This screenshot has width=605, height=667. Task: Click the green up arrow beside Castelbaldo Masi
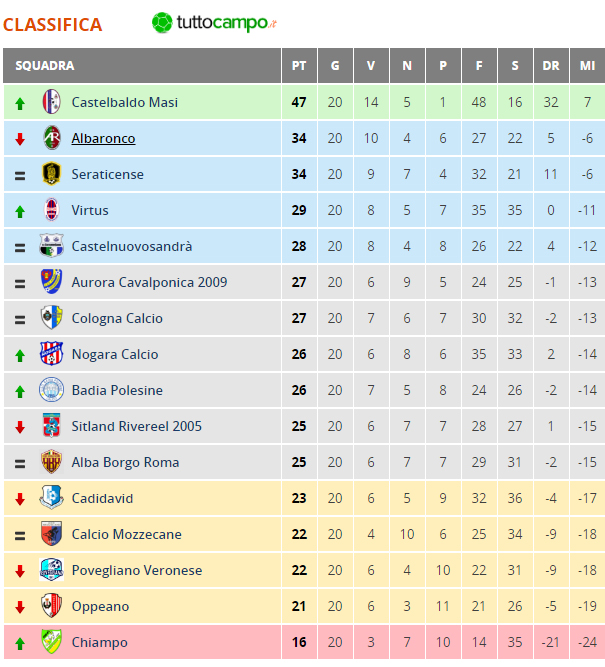[x=20, y=103]
